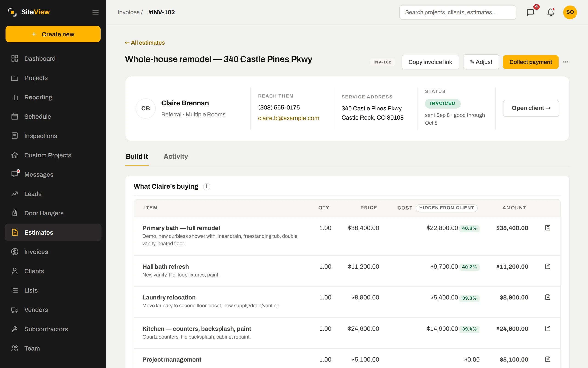Click the 39.3% margin badge
This screenshot has width=588, height=368.
469,298
